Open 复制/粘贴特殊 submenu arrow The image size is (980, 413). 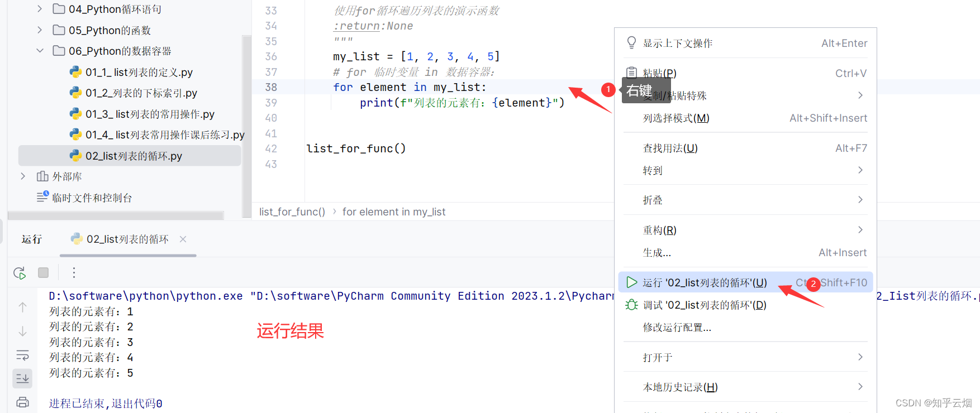pyautogui.click(x=860, y=95)
